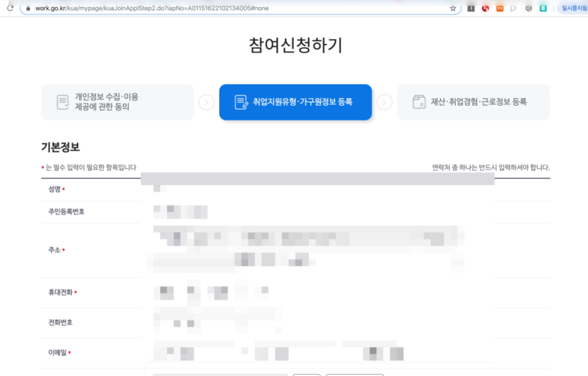Image resolution: width=588 pixels, height=376 pixels.
Task: Open the teal green extension icon
Action: coord(543,8)
